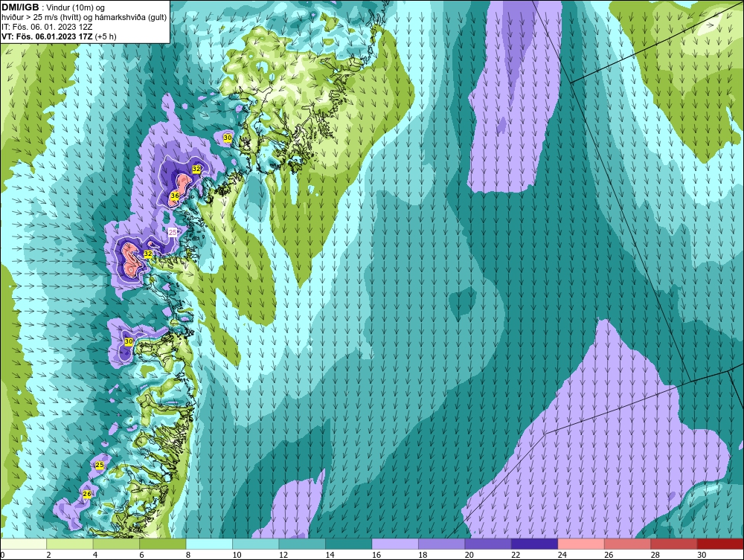The width and height of the screenshot is (744, 560).
Task: Click the '20' tick on the color scale
Action: tap(469, 555)
